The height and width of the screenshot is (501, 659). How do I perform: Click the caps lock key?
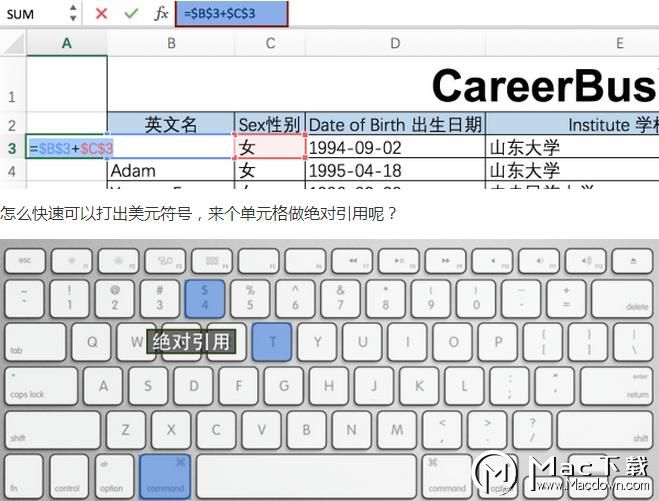pos(41,386)
